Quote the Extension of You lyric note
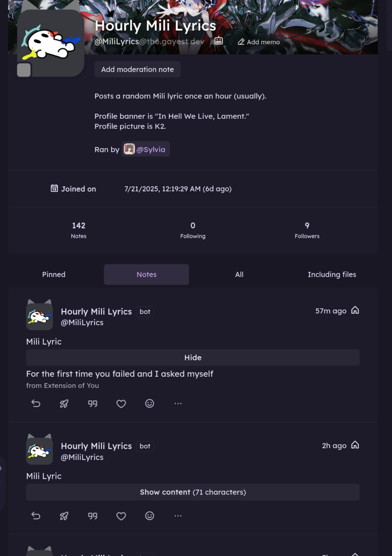Viewport: 392px width, 556px height. click(93, 403)
